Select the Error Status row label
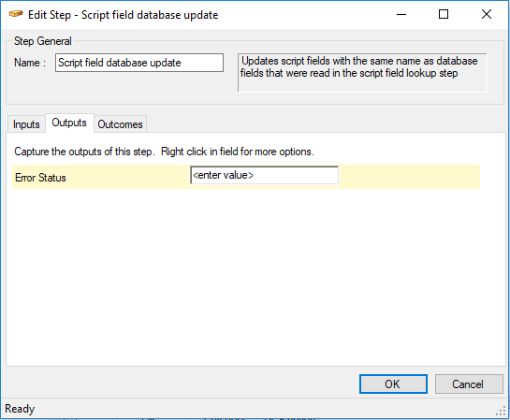Image resolution: width=510 pixels, height=420 pixels. click(x=40, y=178)
